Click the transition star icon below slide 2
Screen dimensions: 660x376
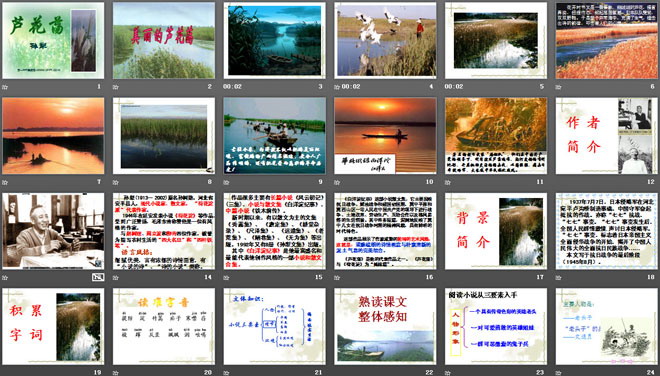coord(115,87)
